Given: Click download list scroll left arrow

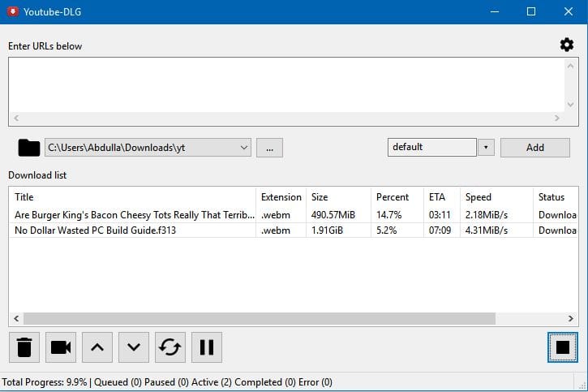Looking at the screenshot, I should coord(16,318).
